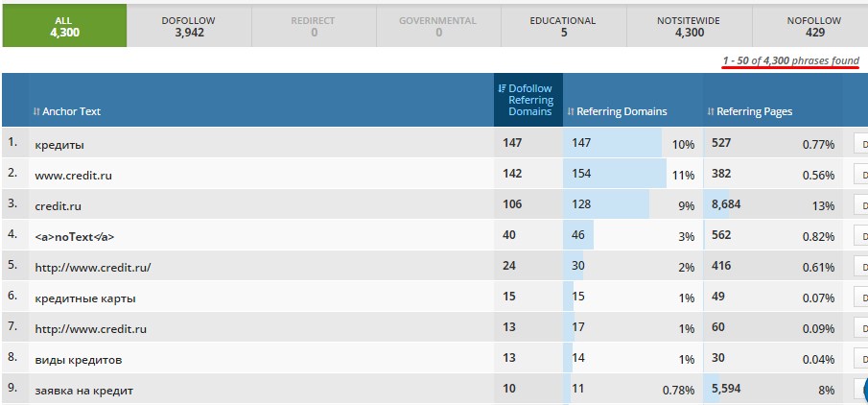Open the NOTSITEWIDE 4,300 tab
This screenshot has width=868, height=405.
[689, 26]
